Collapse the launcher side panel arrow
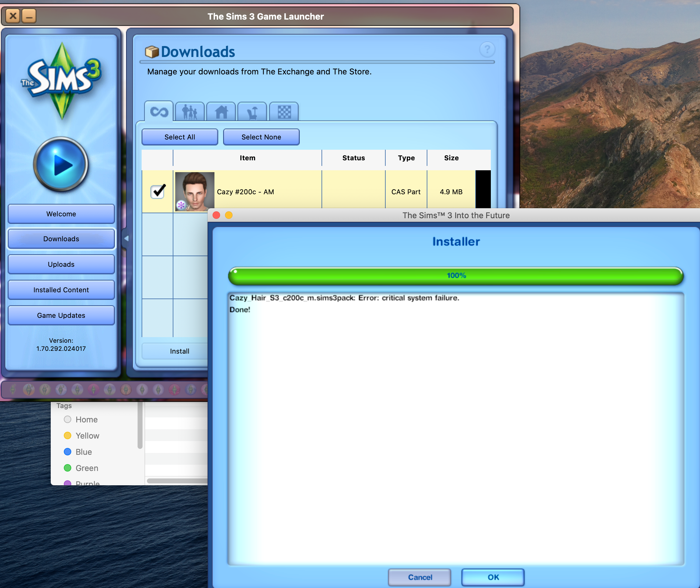This screenshot has height=588, width=700. pyautogui.click(x=126, y=238)
